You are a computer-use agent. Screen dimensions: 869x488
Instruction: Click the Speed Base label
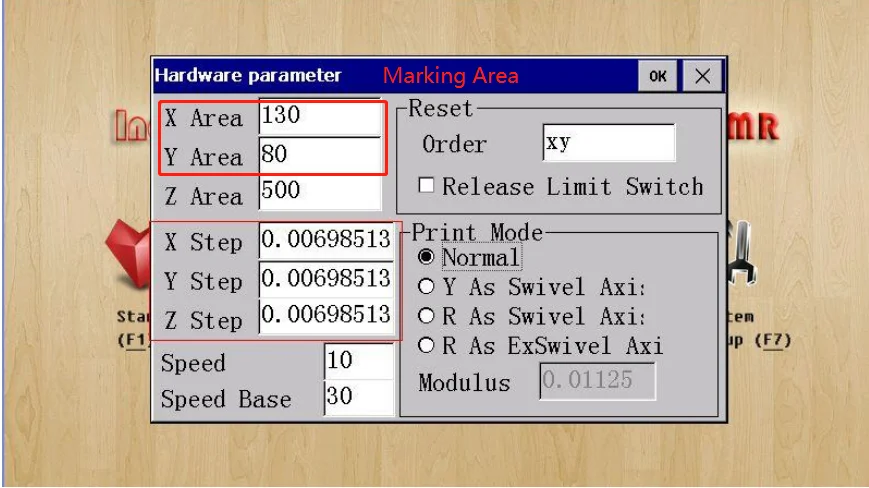coord(226,399)
